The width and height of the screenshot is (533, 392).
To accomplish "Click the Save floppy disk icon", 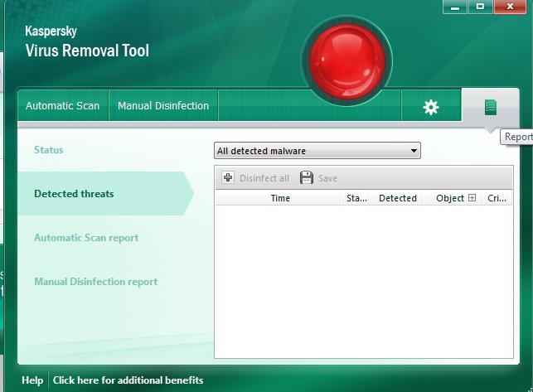I will click(x=306, y=177).
